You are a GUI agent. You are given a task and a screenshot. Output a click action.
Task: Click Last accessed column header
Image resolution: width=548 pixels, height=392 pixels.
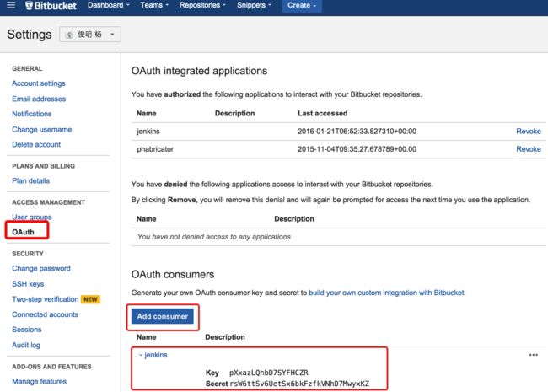tap(323, 113)
